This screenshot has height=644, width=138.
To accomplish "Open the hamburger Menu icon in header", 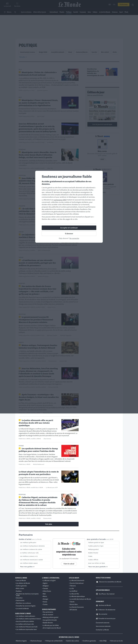I will pos(5,12).
